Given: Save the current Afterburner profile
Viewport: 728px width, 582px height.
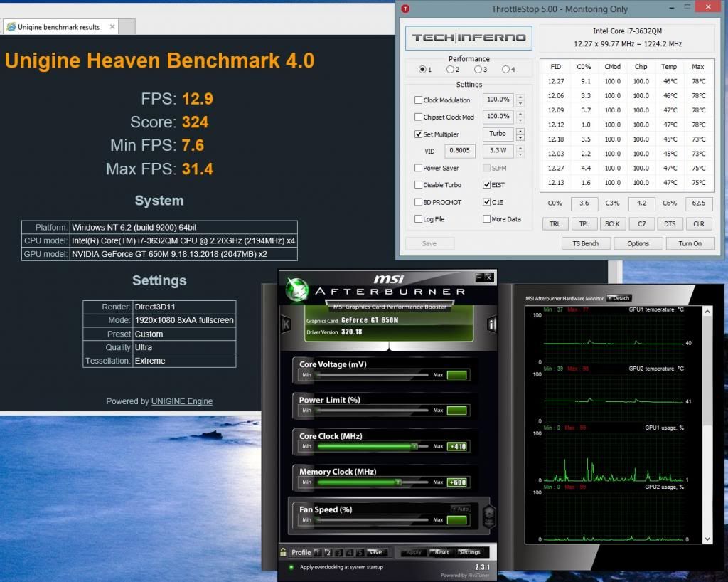Looking at the screenshot, I should pos(377,552).
